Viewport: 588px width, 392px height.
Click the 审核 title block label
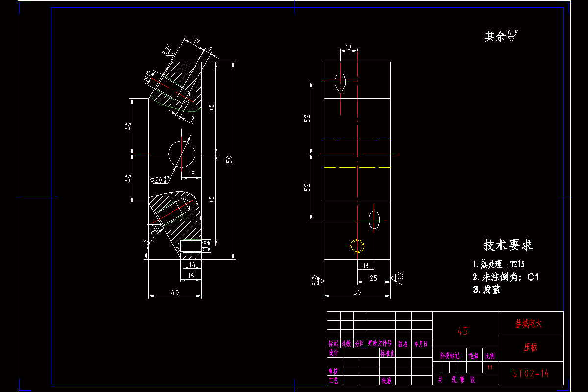[x=333, y=371]
